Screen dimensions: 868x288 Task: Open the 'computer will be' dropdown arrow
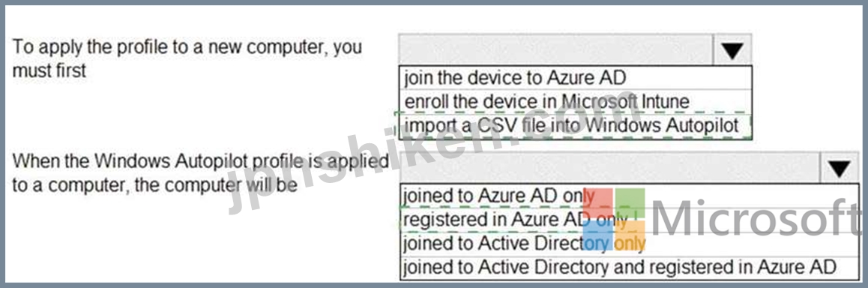tap(840, 168)
